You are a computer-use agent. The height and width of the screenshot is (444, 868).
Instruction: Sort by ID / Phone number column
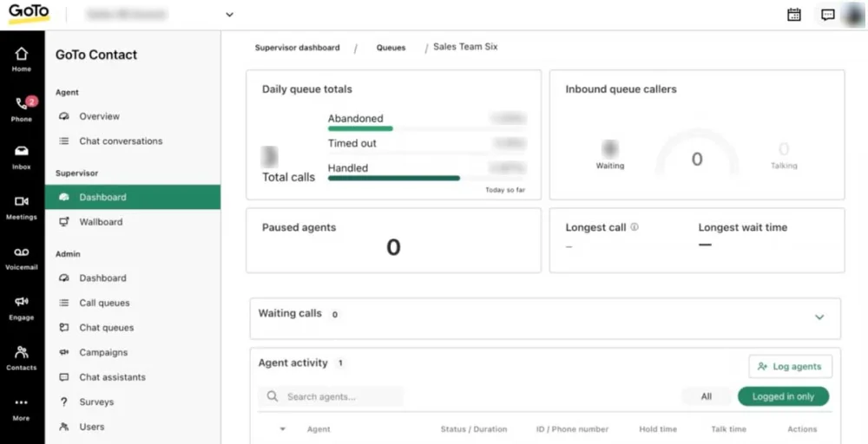tap(572, 429)
